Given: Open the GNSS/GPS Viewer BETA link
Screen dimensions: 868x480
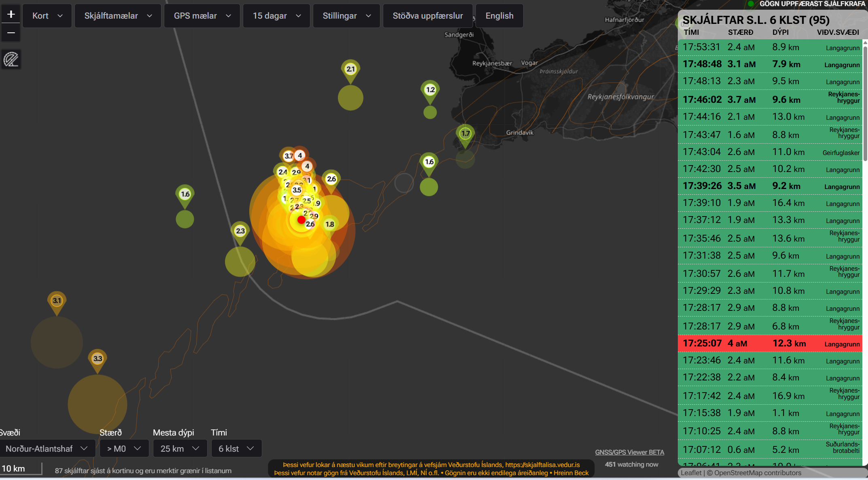Looking at the screenshot, I should coord(629,452).
